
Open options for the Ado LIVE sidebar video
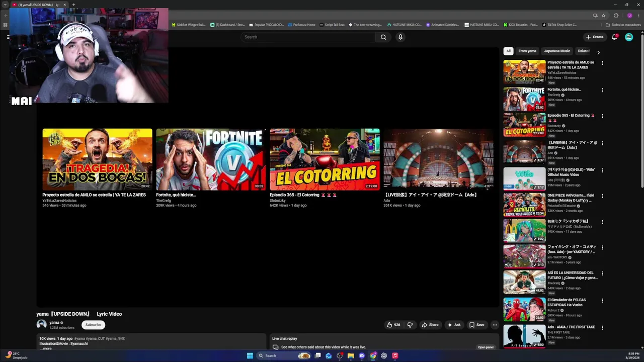[602, 143]
